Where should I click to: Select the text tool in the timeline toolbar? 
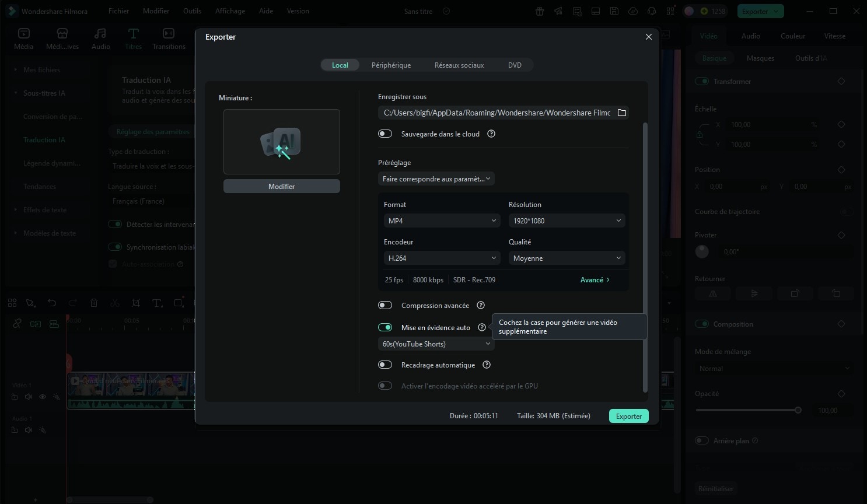tap(157, 303)
